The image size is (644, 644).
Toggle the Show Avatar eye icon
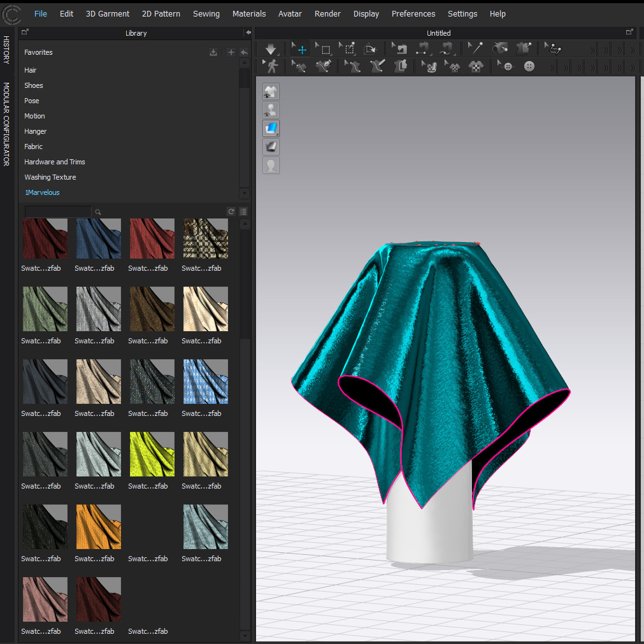pyautogui.click(x=271, y=110)
